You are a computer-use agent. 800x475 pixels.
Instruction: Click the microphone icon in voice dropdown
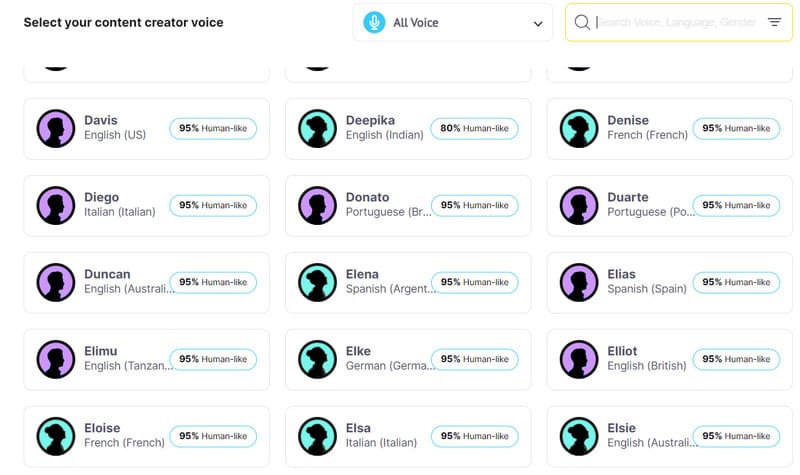tap(375, 22)
